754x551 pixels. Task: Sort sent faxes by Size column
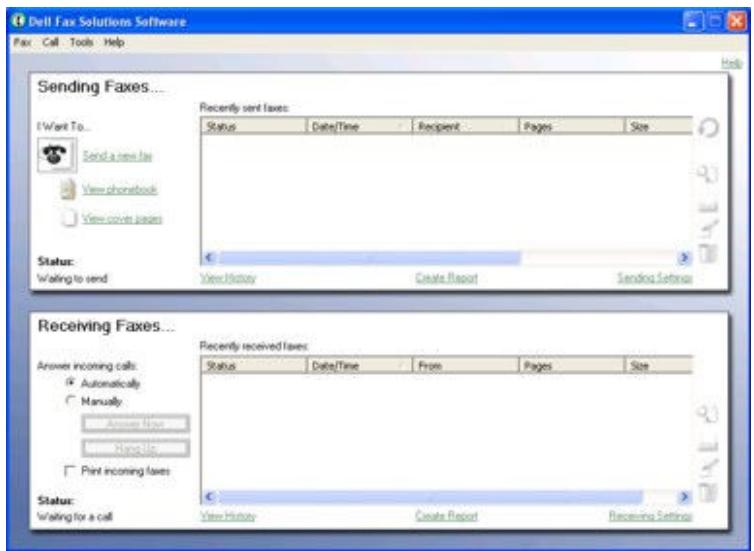click(x=659, y=126)
